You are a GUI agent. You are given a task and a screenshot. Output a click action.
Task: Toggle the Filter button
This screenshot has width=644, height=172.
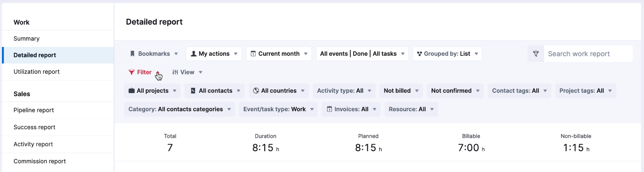[144, 72]
